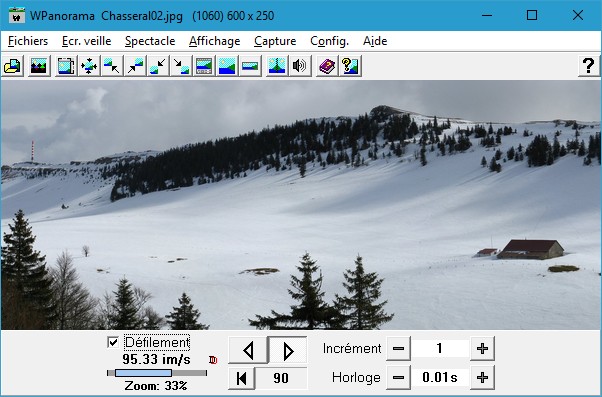This screenshot has height=397, width=602.
Task: Increase Incrément with plus button
Action: tap(482, 349)
